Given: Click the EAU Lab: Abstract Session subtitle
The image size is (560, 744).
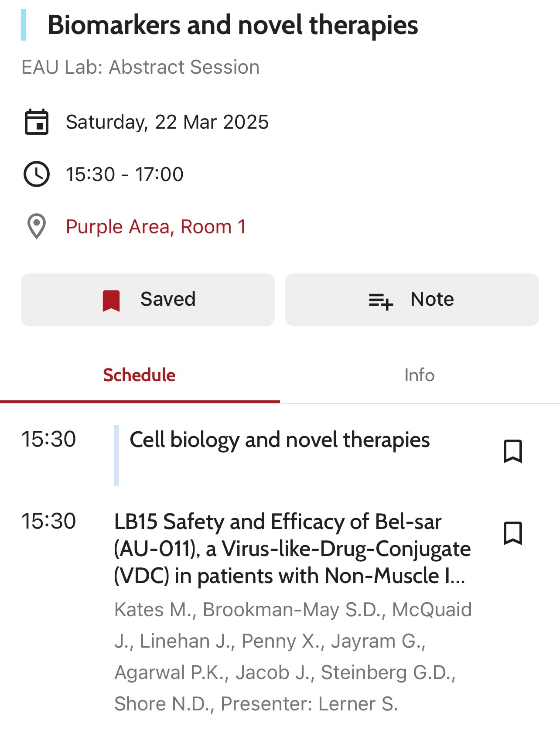Looking at the screenshot, I should [140, 67].
